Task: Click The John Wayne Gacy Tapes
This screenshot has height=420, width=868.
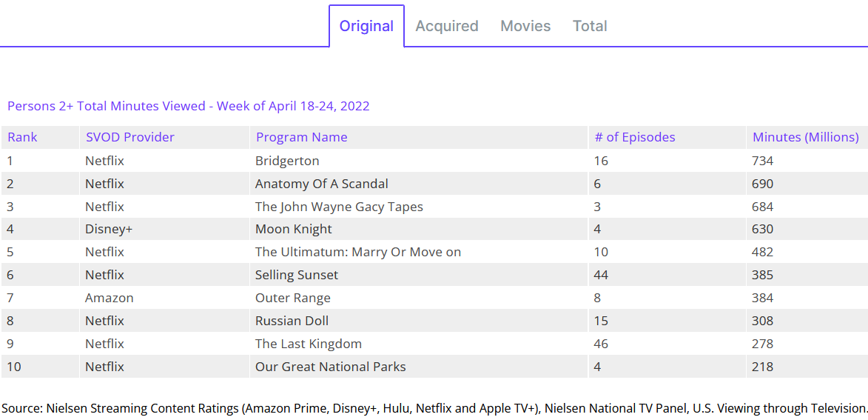Action: tap(339, 207)
